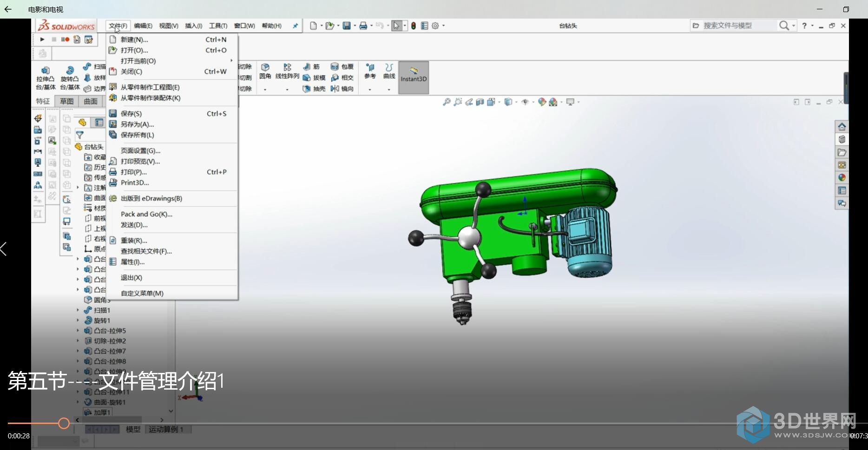Click the Help question mark button
Viewport: 868px width, 450px height.
click(x=804, y=26)
